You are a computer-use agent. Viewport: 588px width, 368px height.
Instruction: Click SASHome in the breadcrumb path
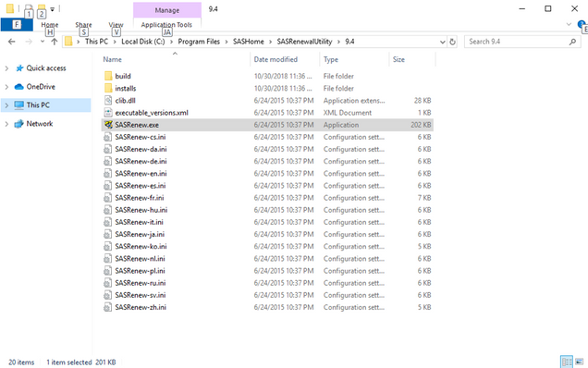click(x=249, y=42)
